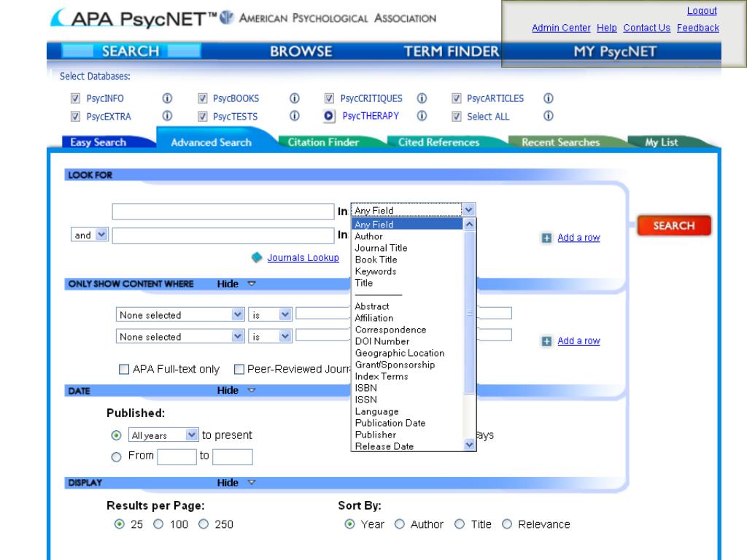Collapse the Any Field dropdown arrow
Image resolution: width=747 pixels, height=560 pixels.
coord(468,210)
